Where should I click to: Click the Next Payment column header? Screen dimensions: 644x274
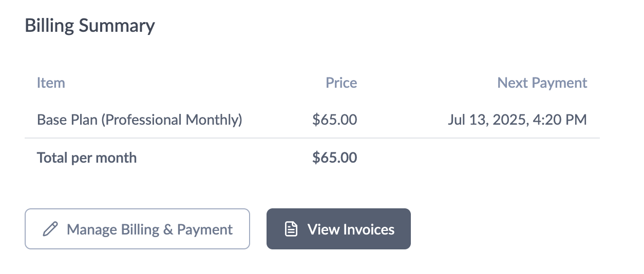click(x=542, y=83)
